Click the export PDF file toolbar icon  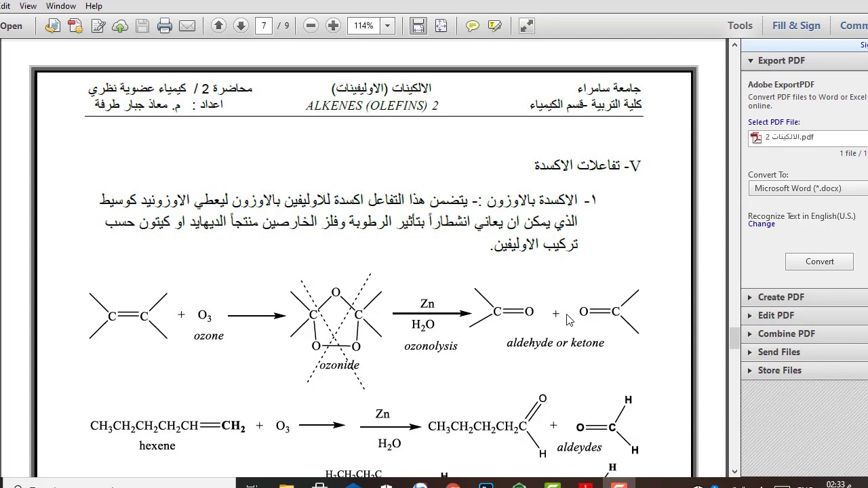coord(53,26)
